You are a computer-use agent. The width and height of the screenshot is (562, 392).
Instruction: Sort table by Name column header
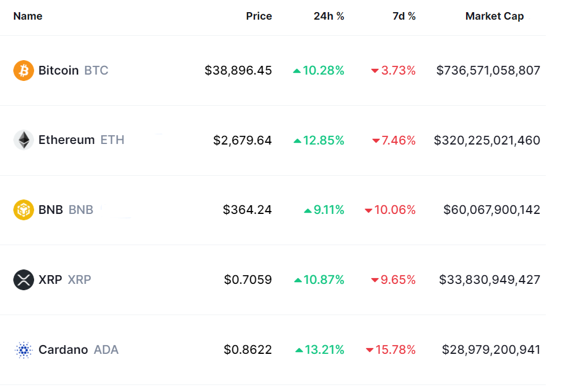point(28,16)
